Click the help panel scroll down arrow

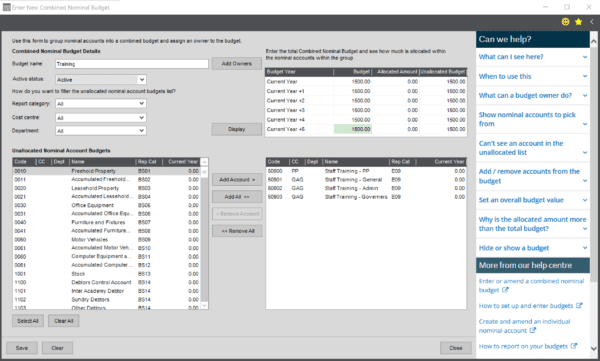[593, 349]
